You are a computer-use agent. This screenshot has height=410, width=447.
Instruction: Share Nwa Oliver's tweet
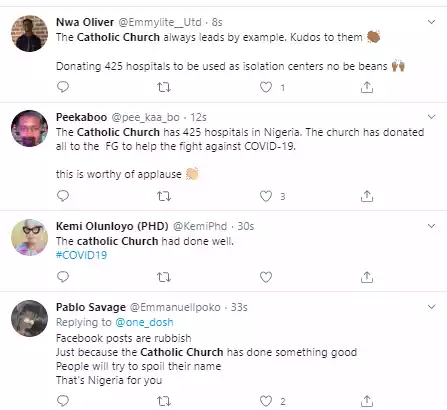[367, 87]
